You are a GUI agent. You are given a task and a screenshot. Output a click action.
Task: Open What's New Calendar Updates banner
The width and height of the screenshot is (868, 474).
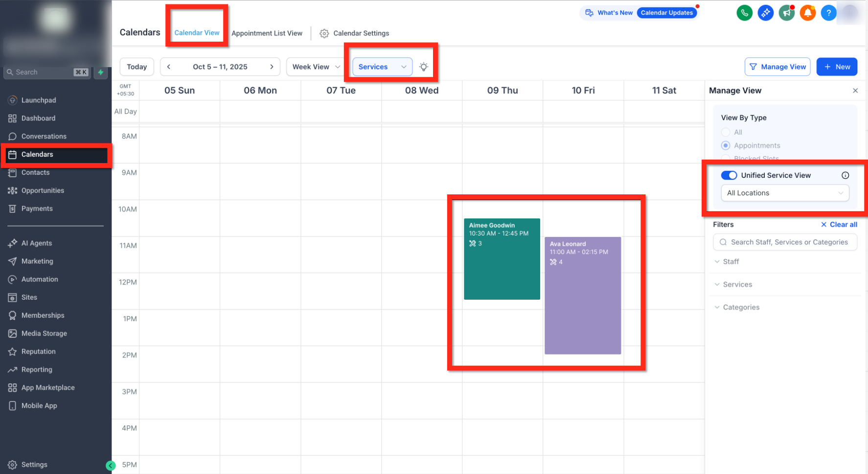(639, 13)
